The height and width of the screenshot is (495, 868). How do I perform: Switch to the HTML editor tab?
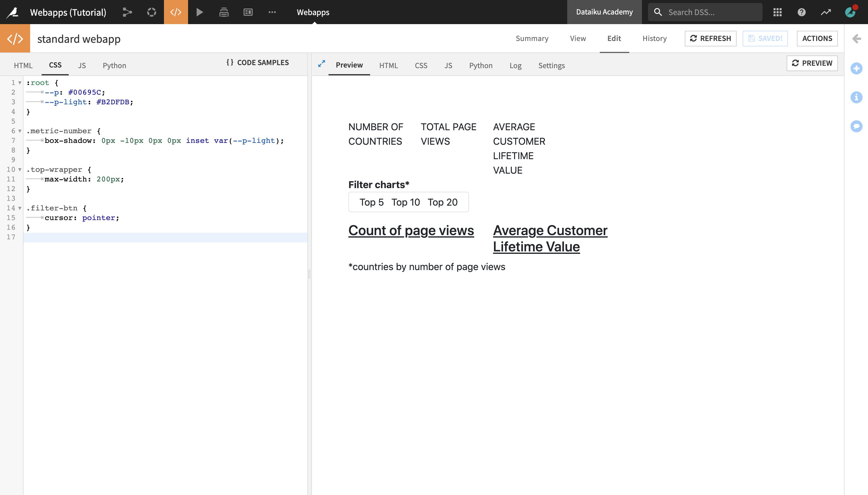pyautogui.click(x=23, y=65)
